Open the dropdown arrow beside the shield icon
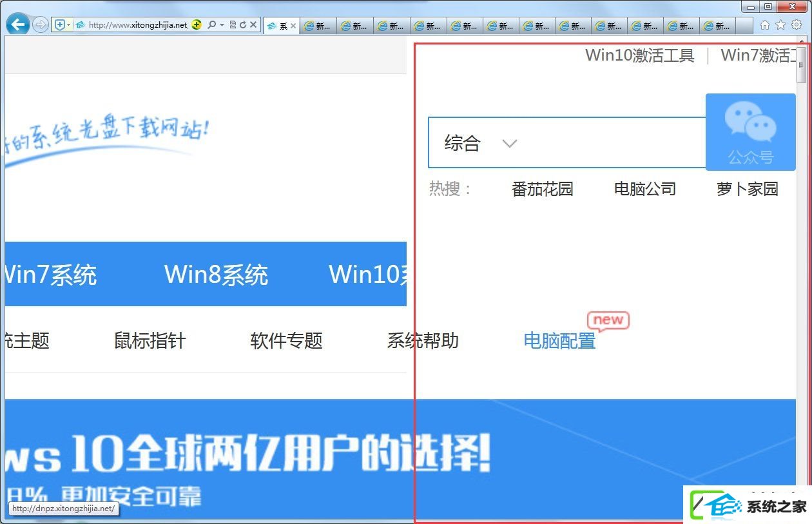The image size is (812, 524). pos(69,24)
